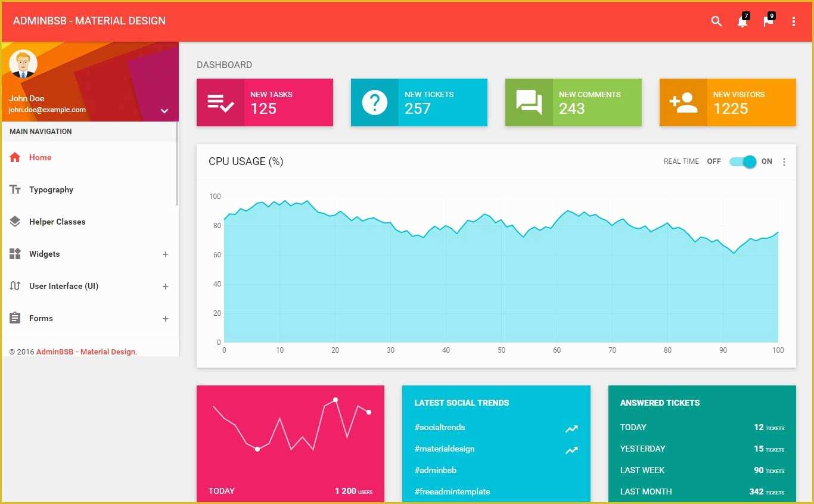
Task: Click trending arrow icon beside #materialdesign
Action: point(571,450)
